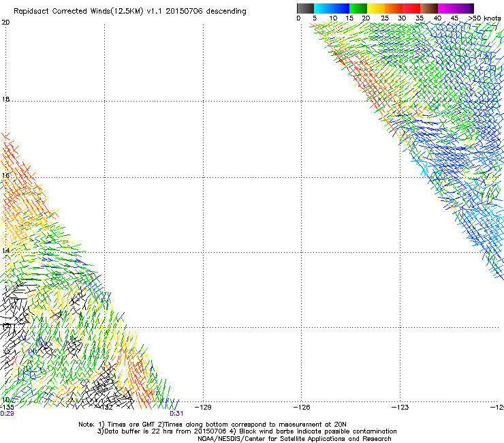The image size is (504, 443).
Task: Click the '20150706 descending' text in title
Action: (x=206, y=12)
